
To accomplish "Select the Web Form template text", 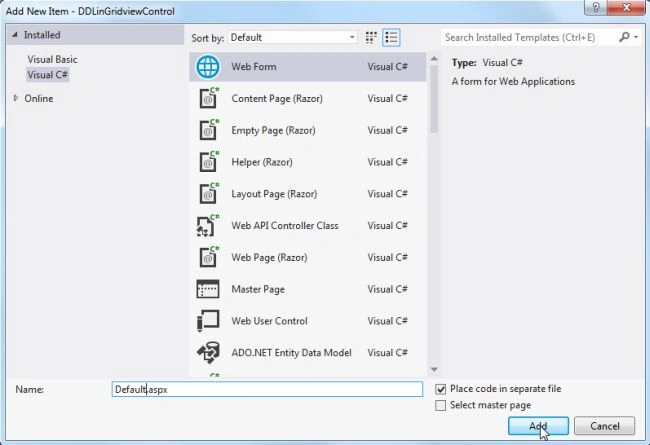I will 254,66.
